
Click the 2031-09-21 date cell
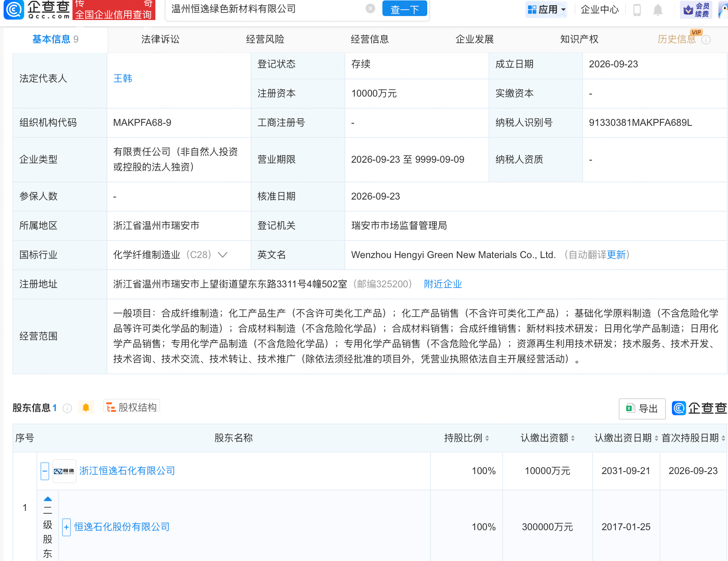point(626,471)
